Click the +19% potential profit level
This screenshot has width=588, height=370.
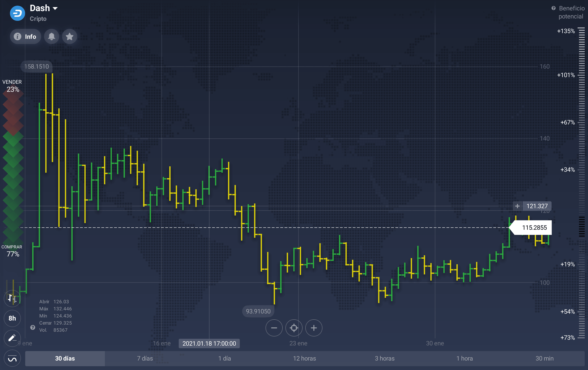(567, 264)
